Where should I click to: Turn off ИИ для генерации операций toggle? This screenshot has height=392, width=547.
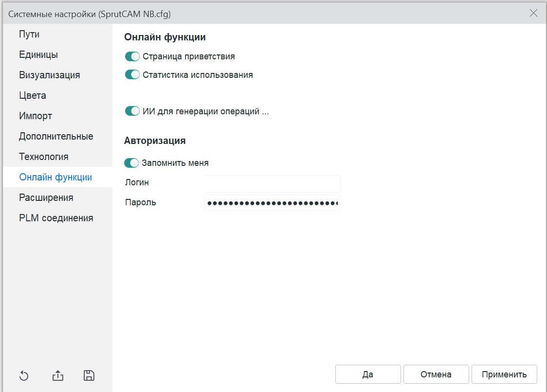(x=132, y=111)
